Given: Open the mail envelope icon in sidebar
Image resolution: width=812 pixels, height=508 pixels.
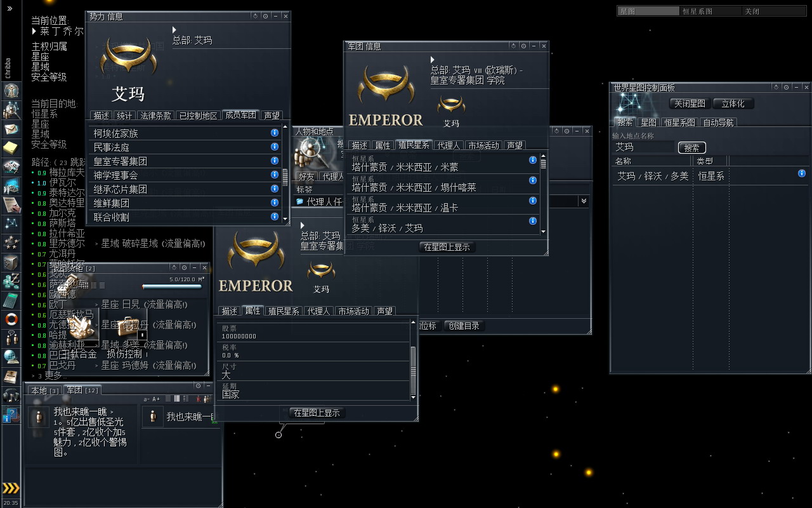Looking at the screenshot, I should (11, 129).
